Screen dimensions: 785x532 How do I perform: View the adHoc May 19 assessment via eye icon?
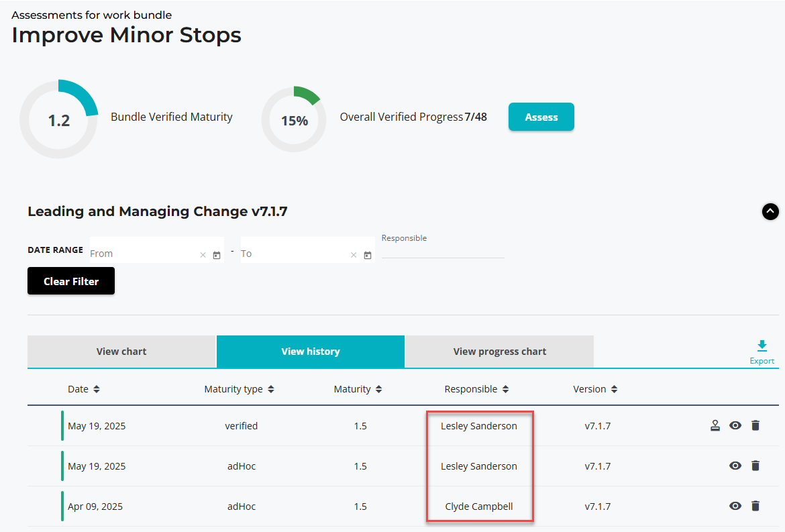coord(735,466)
